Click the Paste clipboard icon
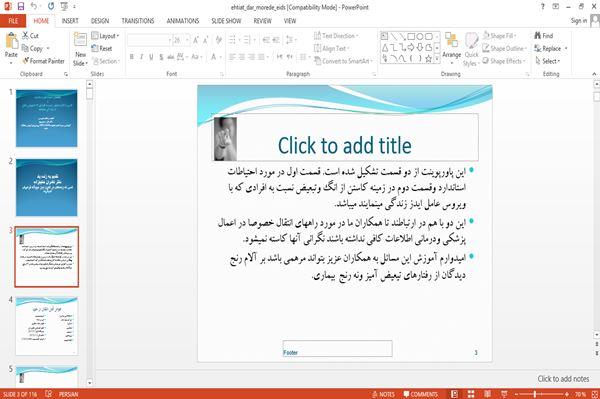Screen dimensions: 600x399 tap(11, 41)
